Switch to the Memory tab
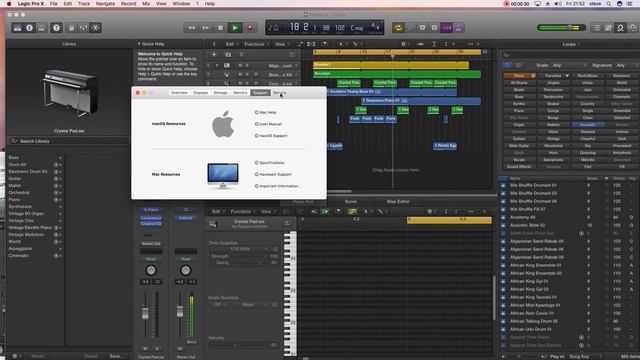Image resolution: width=640 pixels, height=360 pixels. (x=240, y=93)
